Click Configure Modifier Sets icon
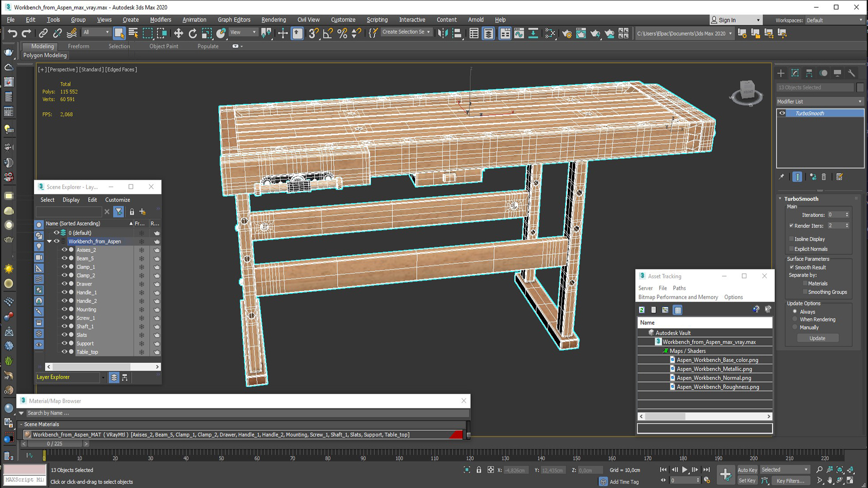Image resolution: width=868 pixels, height=488 pixels. coord(840,177)
